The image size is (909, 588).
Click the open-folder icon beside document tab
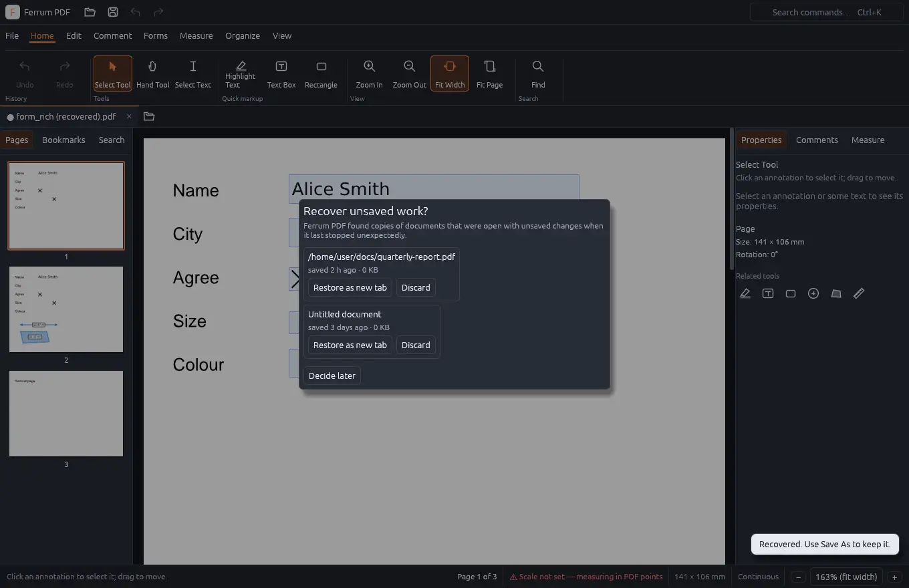[149, 116]
